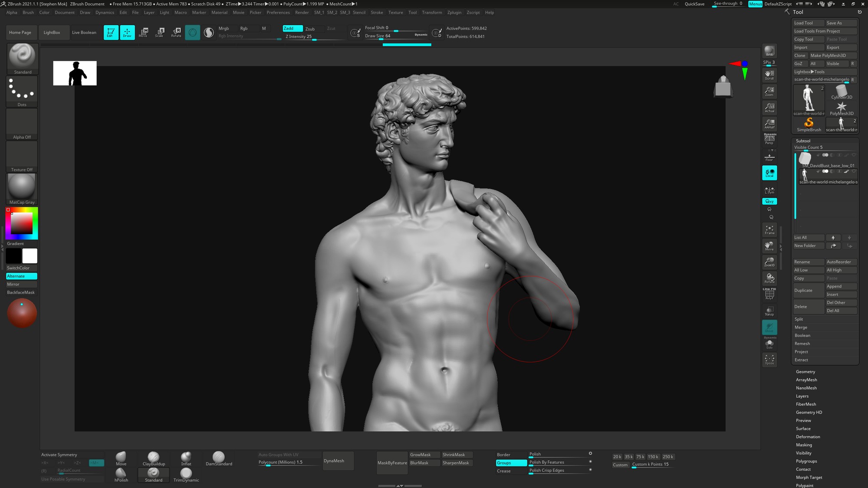Activate the Draw mode icon

pyautogui.click(x=127, y=33)
